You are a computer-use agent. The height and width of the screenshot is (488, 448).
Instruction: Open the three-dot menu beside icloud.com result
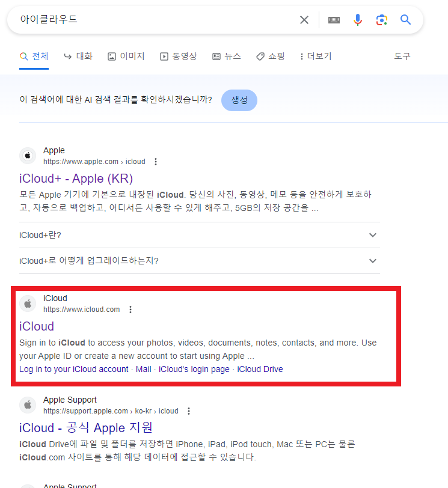click(130, 310)
